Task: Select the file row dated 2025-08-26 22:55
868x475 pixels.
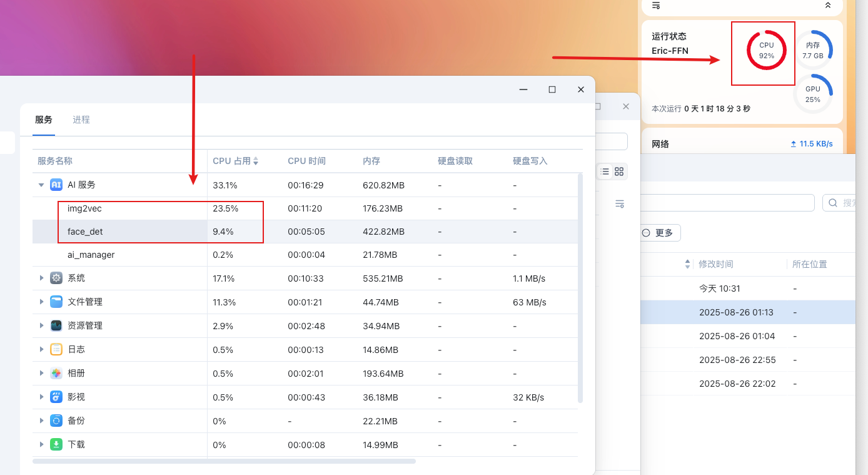Action: tap(749, 360)
